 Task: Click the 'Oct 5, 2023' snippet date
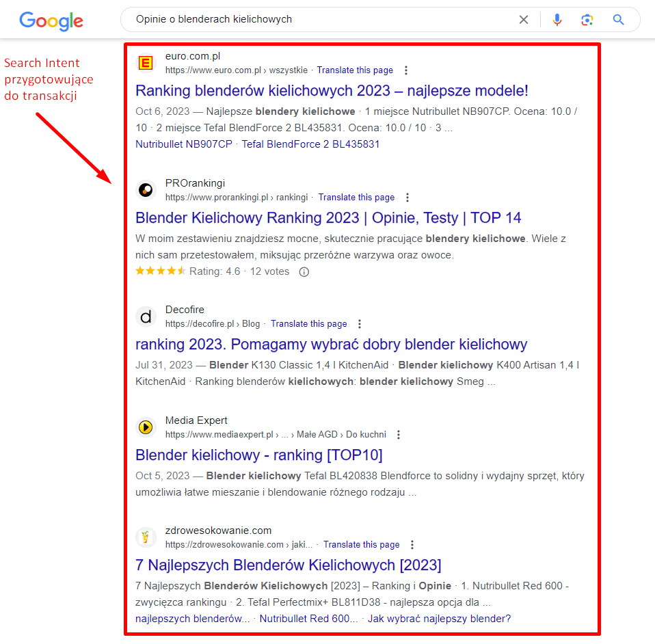[163, 476]
